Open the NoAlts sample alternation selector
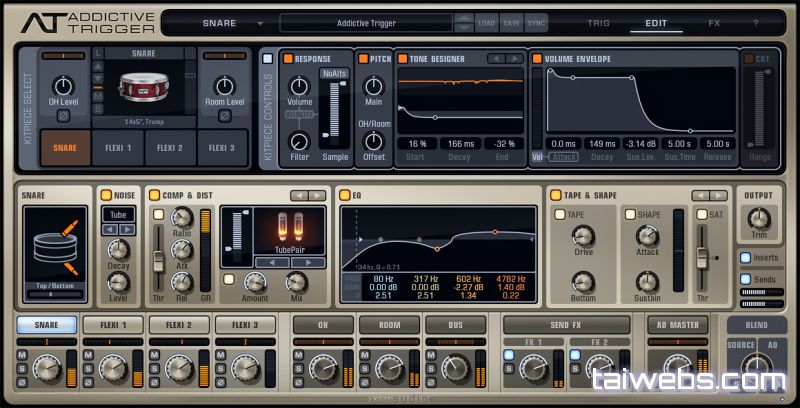 tap(333, 74)
